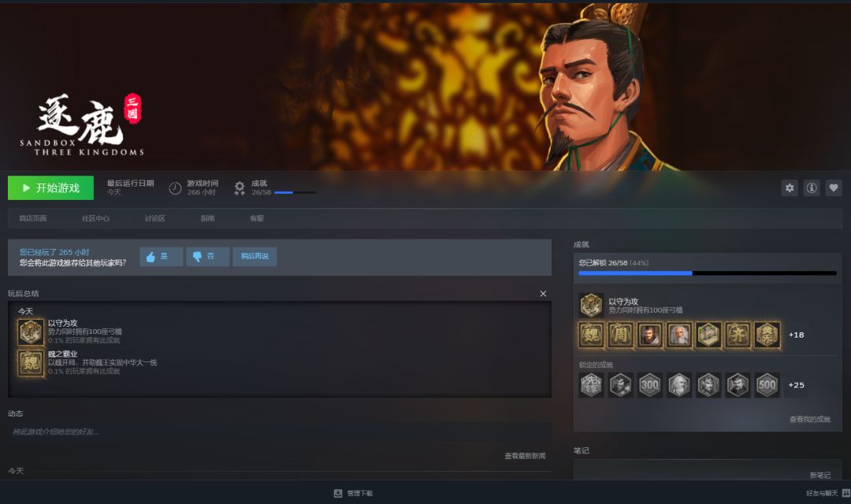Image resolution: width=851 pixels, height=504 pixels.
Task: Click 笔记 notes section heading
Action: click(582, 450)
